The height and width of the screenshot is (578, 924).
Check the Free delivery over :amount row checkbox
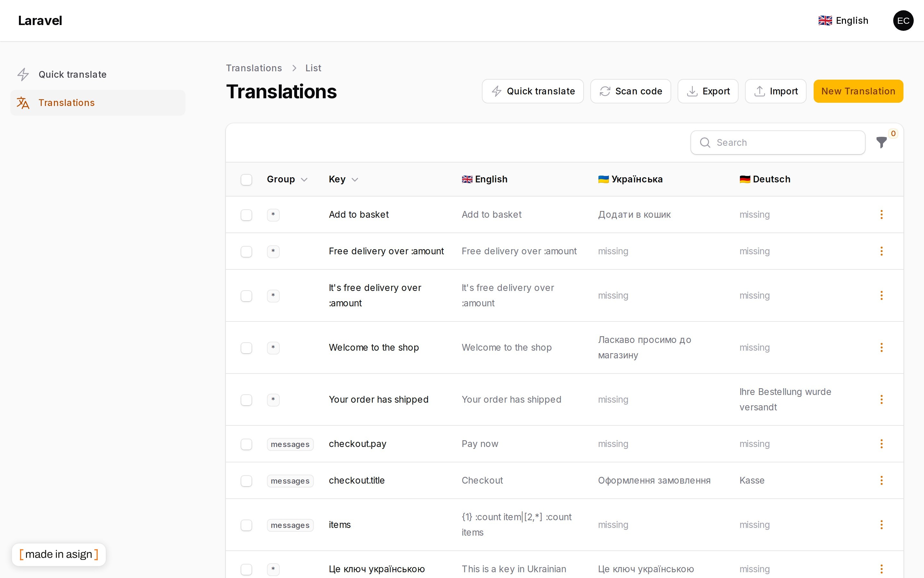tap(246, 251)
